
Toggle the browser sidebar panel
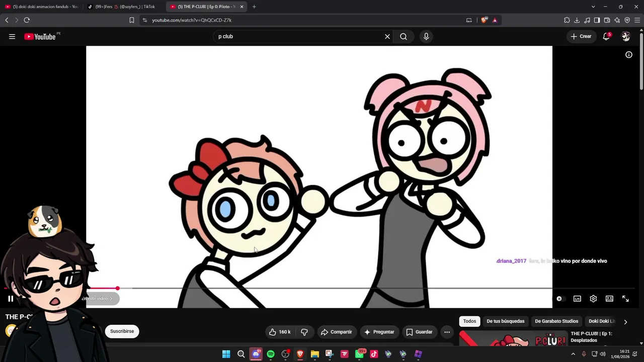[x=597, y=20]
